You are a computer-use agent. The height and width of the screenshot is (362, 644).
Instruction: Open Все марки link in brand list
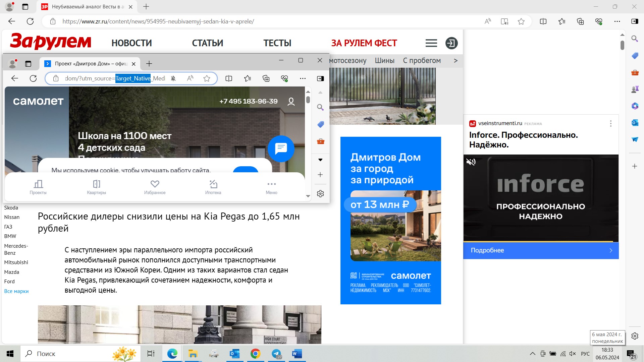[x=16, y=291]
